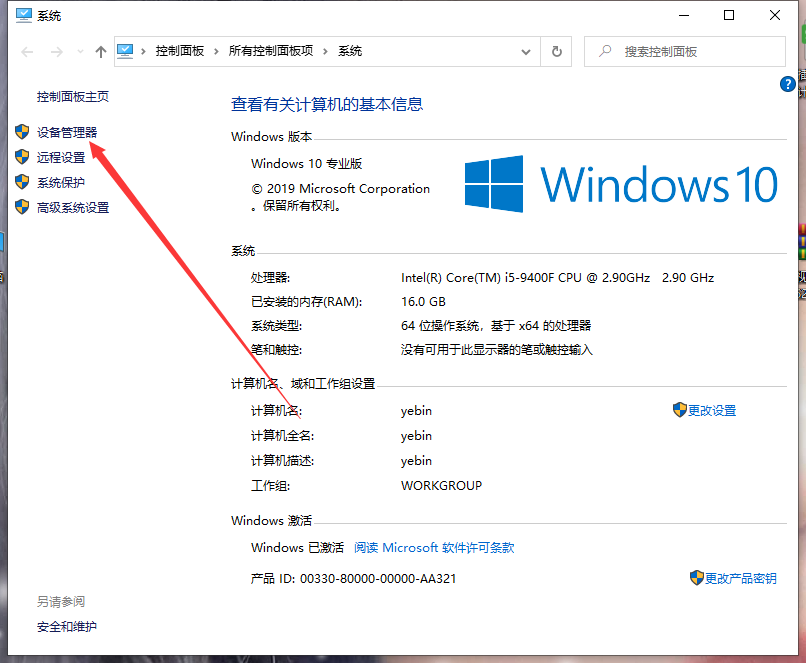806x663 pixels.
Task: Select 所有控制面板项 breadcrumb
Action: (x=271, y=51)
